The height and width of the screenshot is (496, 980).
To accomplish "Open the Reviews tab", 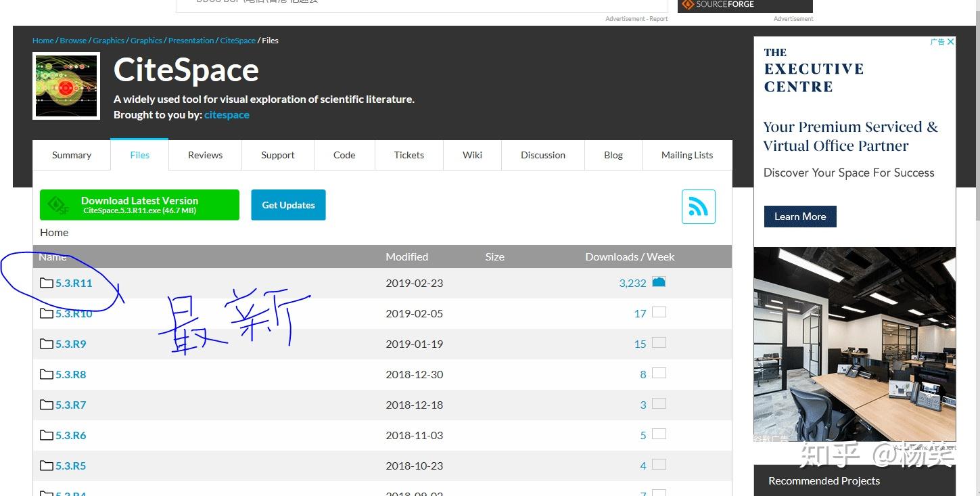I will (x=205, y=155).
